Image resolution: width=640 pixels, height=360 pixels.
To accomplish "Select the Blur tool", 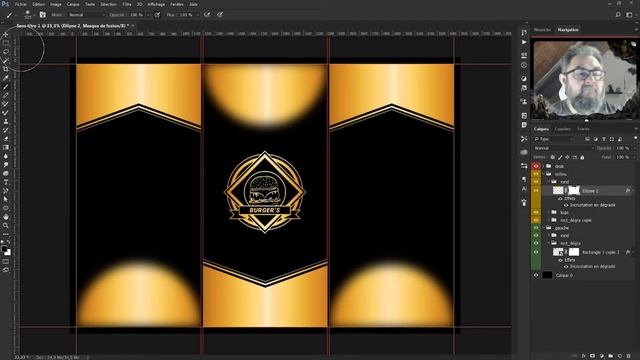I will coord(6,156).
